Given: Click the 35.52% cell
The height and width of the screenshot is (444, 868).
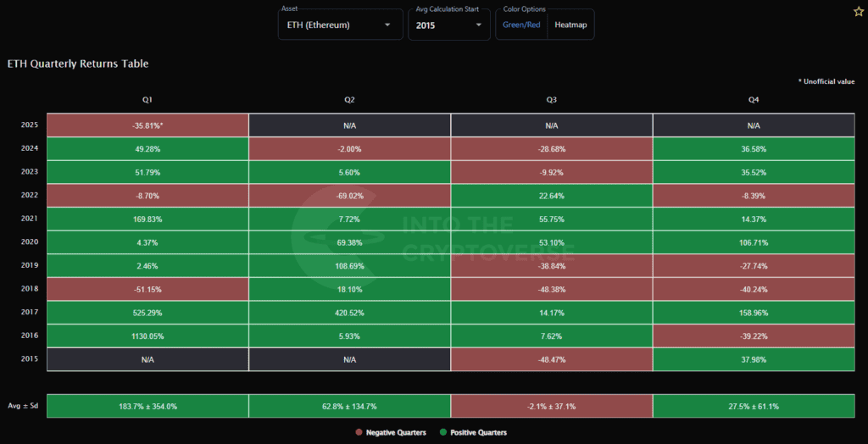Looking at the screenshot, I should click(754, 172).
